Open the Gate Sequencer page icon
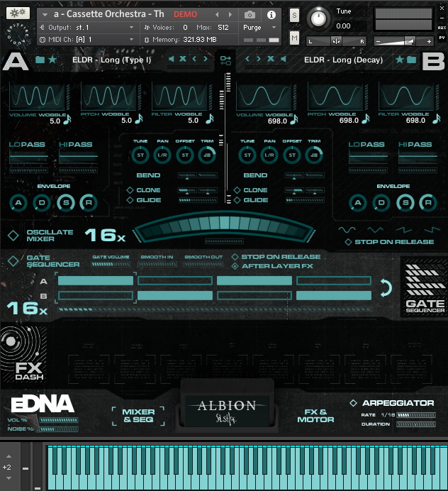 click(x=425, y=288)
